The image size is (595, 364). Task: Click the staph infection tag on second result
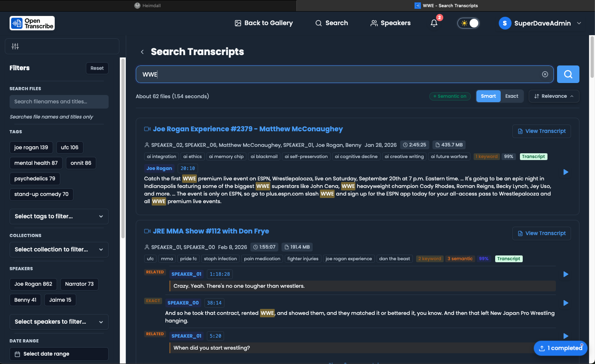pos(220,259)
